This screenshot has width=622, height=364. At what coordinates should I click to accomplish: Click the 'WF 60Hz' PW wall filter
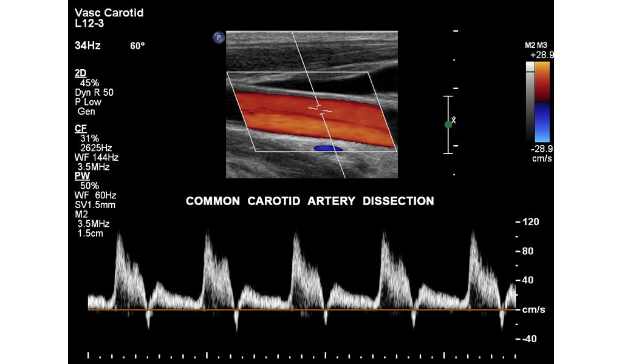(95, 195)
